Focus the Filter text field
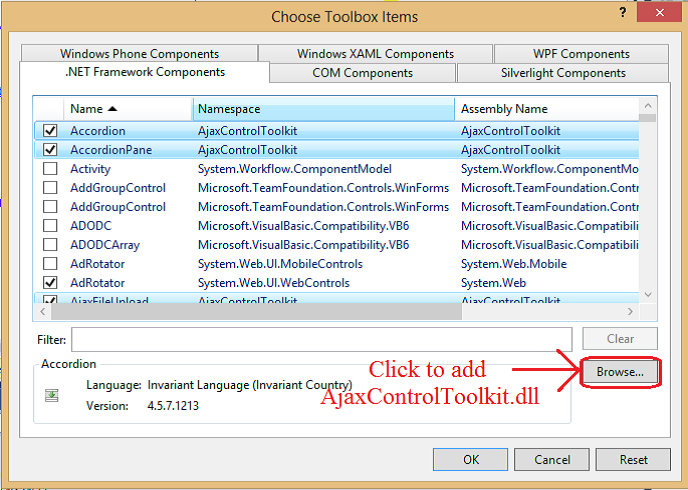The width and height of the screenshot is (688, 490). (322, 339)
